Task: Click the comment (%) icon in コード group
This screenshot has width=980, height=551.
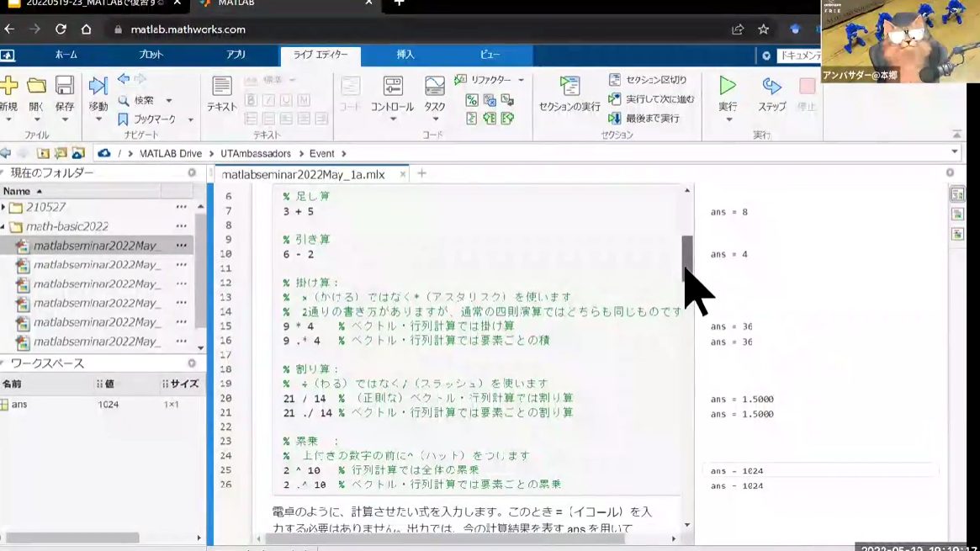Action: 472,100
